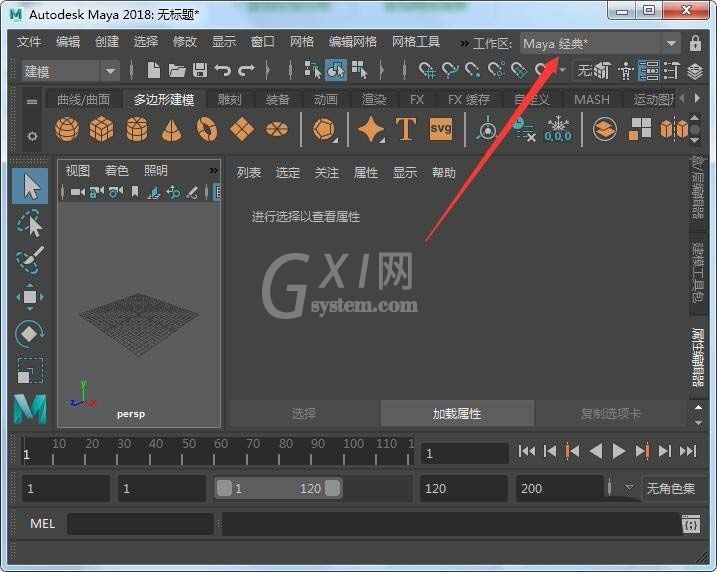Click the Freeze Transformations snowflake icon
Image resolution: width=717 pixels, height=572 pixels.
coord(558,129)
